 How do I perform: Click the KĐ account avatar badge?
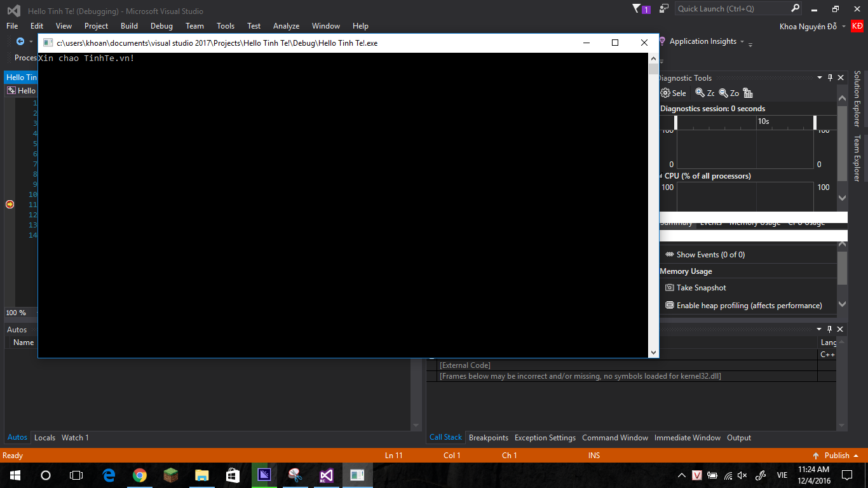click(857, 26)
